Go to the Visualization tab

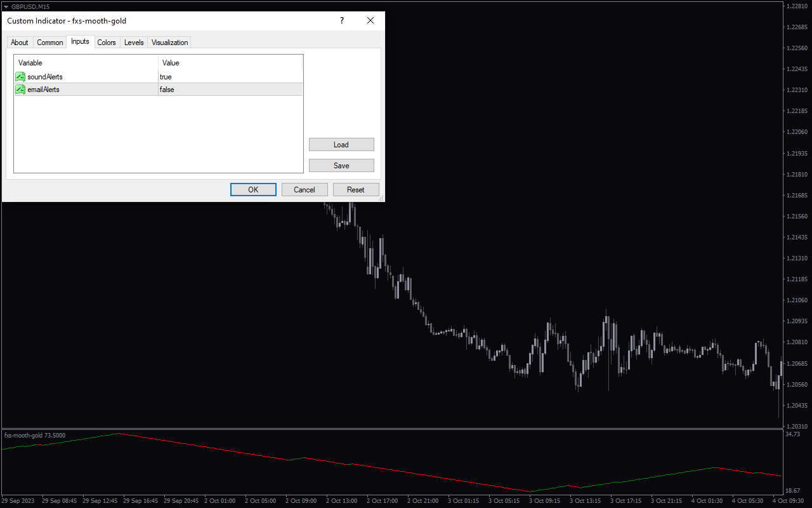point(169,43)
